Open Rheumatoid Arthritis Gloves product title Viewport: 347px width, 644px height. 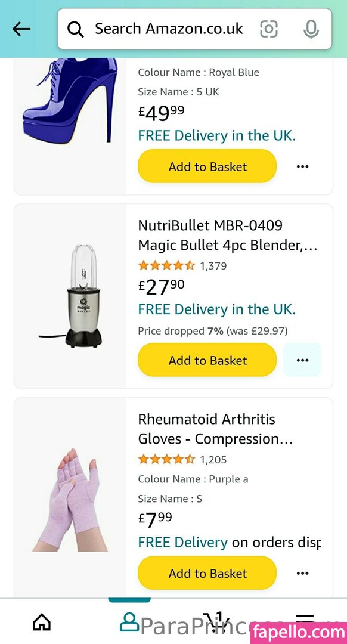215,429
